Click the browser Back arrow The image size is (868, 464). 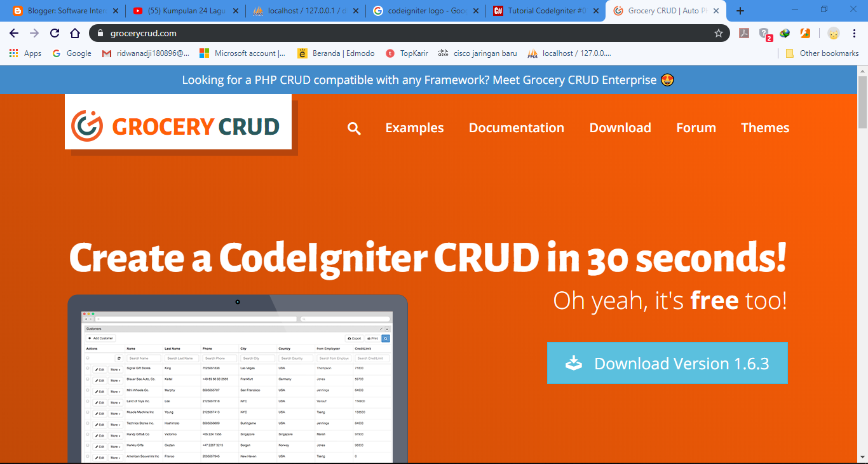point(14,33)
